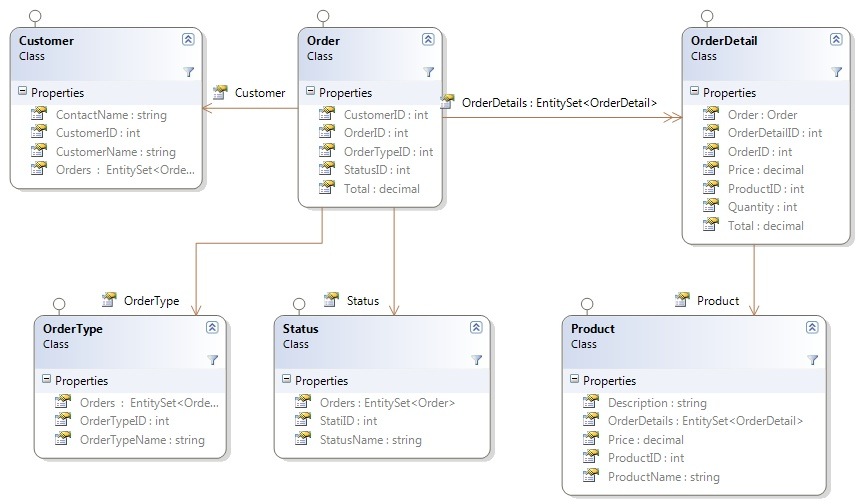
Task: Collapse the Properties section of Status class
Action: tap(287, 379)
